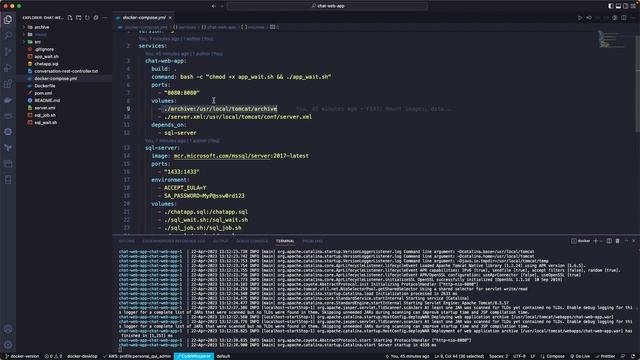This screenshot has height=360, width=640.
Task: Toggle the secondary side bar layout icon
Action: coord(625,6)
